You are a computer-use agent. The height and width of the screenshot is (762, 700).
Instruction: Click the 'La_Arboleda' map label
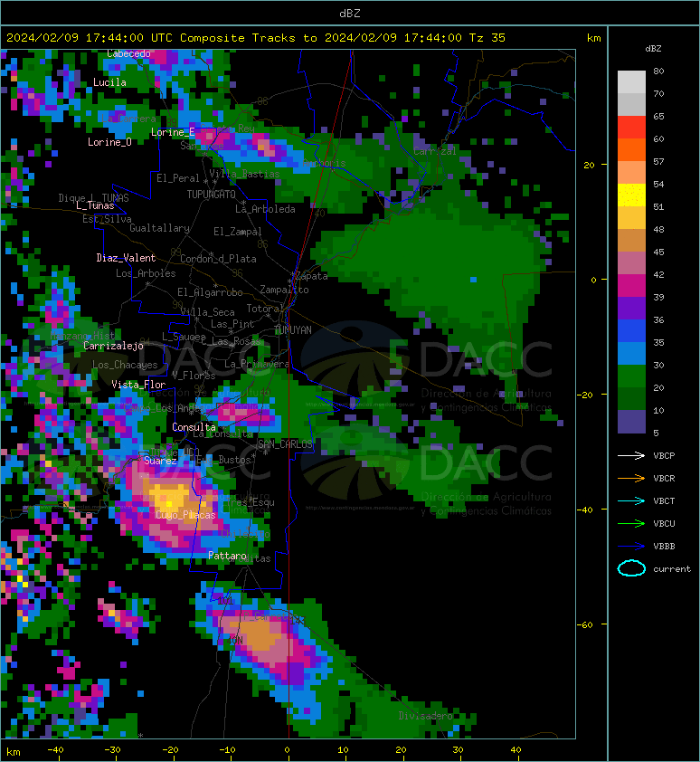pos(265,209)
